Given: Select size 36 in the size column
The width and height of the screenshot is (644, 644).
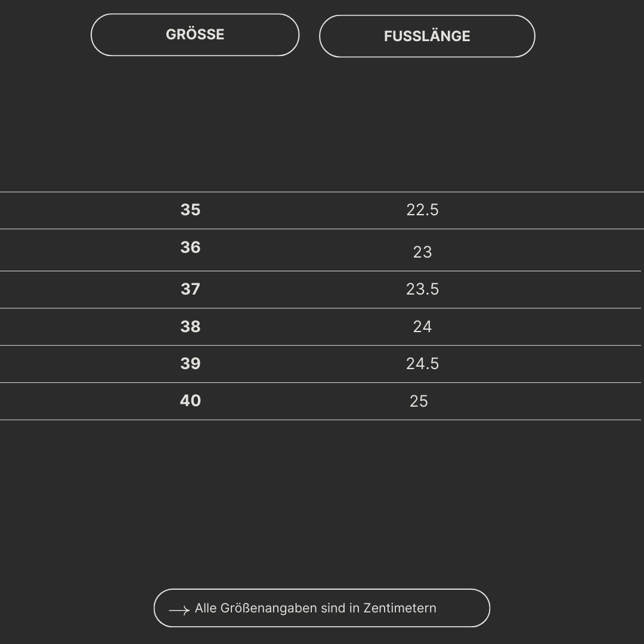Looking at the screenshot, I should click(x=190, y=247).
